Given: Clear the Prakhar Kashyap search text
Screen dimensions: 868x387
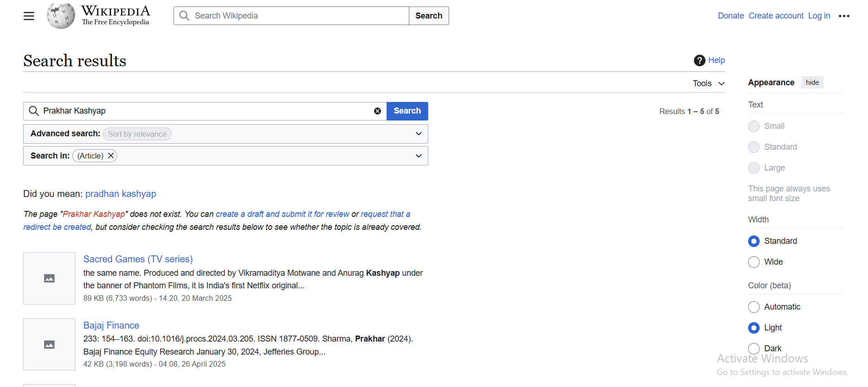Looking at the screenshot, I should 377,111.
